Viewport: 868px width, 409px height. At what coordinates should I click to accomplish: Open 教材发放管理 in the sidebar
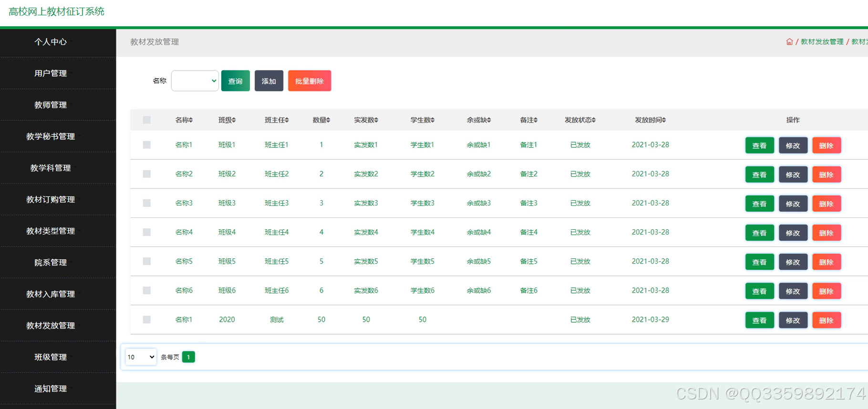tap(51, 326)
